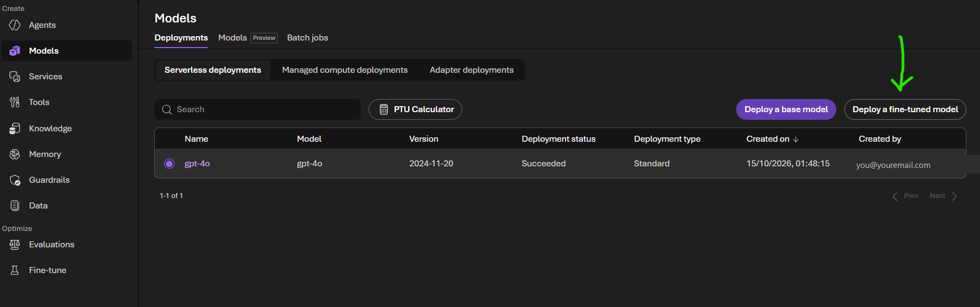Open Services in the sidebar
The image size is (980, 307).
click(67, 77)
